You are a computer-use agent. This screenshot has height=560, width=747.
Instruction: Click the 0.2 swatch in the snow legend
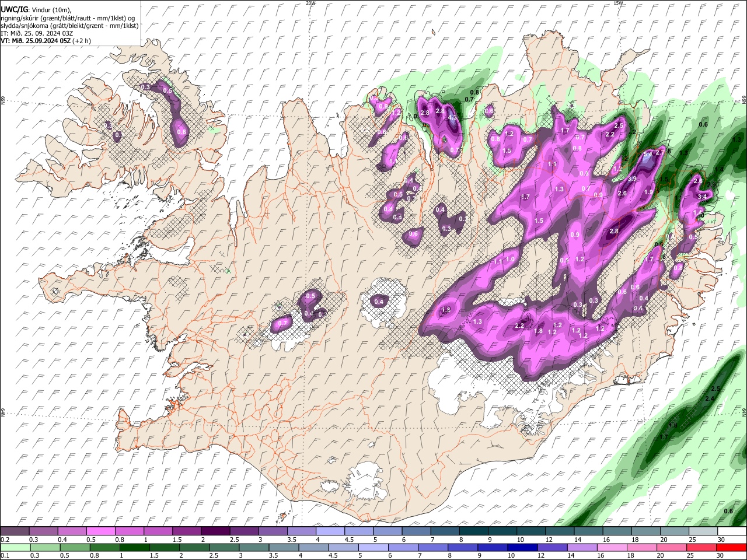coord(15,531)
